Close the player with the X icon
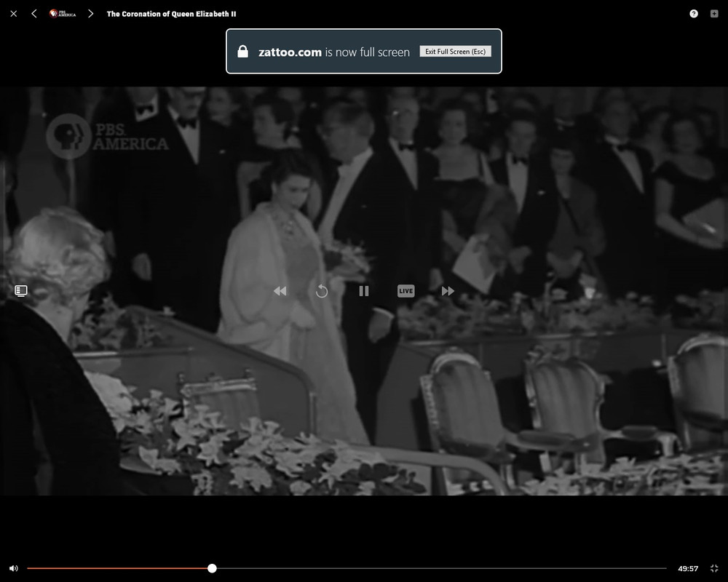Viewport: 728px width, 582px height. 13,14
